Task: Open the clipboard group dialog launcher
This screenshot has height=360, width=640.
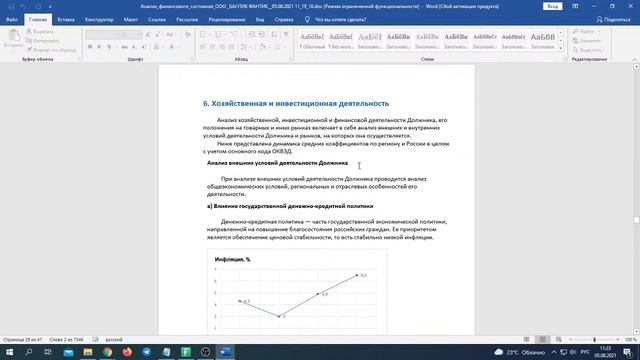Action: (x=79, y=60)
